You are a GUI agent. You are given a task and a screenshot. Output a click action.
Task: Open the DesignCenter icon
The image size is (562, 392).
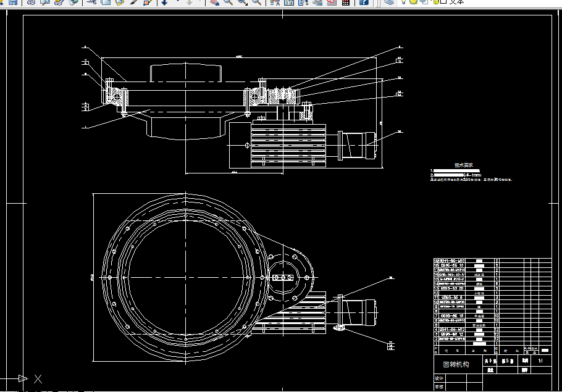click(x=289, y=2)
